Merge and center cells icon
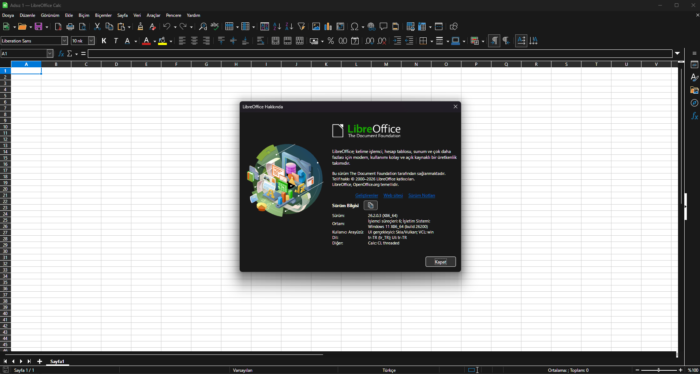 [x=275, y=41]
